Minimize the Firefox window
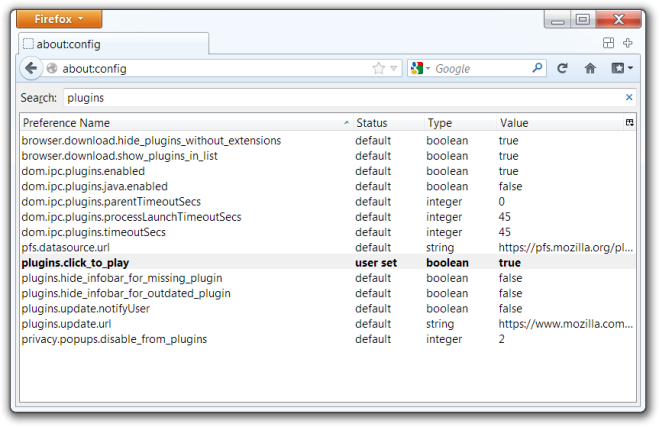The width and height of the screenshot is (660, 427). [558, 19]
